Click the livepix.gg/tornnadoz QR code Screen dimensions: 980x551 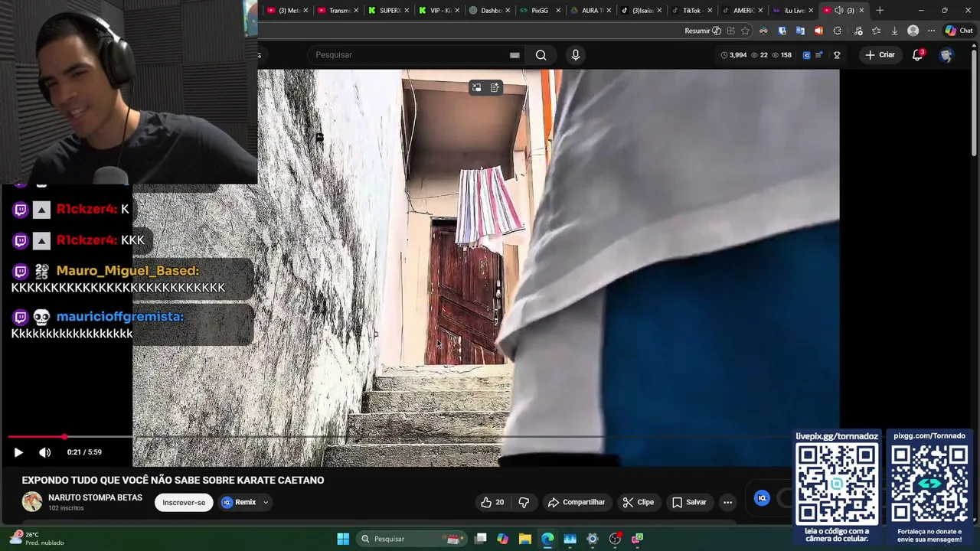point(837,484)
